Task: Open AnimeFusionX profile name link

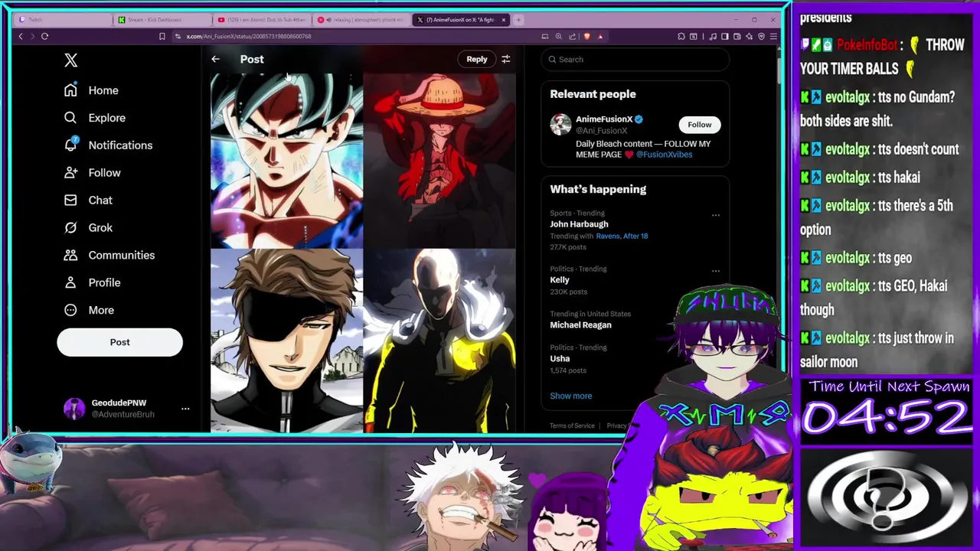Action: pyautogui.click(x=604, y=119)
